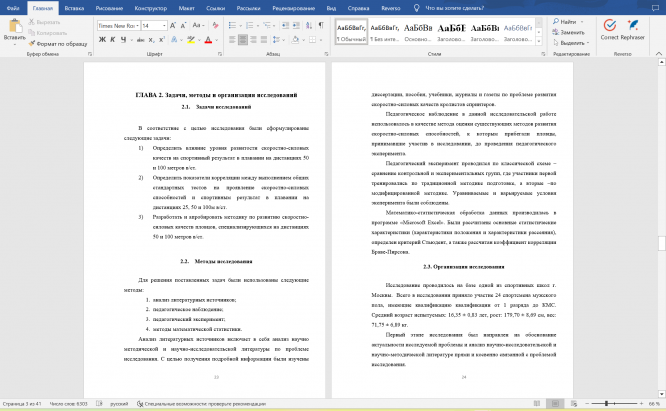Open the highlight color dropdown arrow
Viewport: 666px width, 411px height.
(x=199, y=40)
